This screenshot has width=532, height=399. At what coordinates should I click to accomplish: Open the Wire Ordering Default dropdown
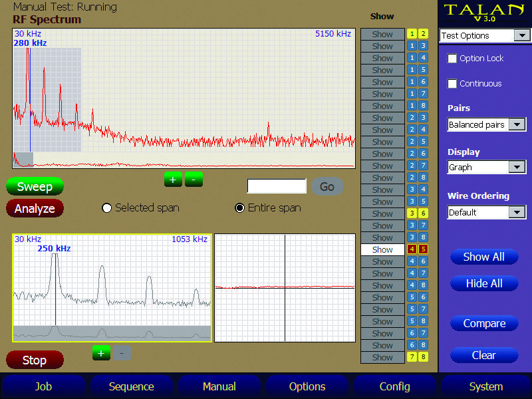[486, 213]
